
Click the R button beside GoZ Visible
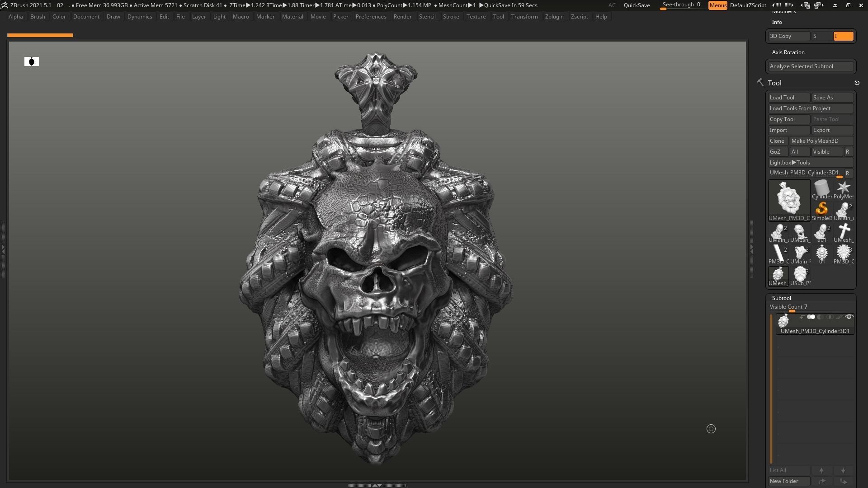coord(848,152)
